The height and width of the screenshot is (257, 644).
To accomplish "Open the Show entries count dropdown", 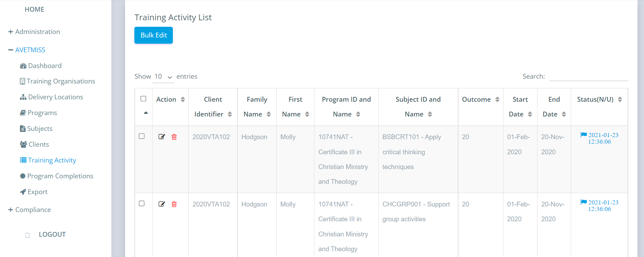I will (164, 77).
